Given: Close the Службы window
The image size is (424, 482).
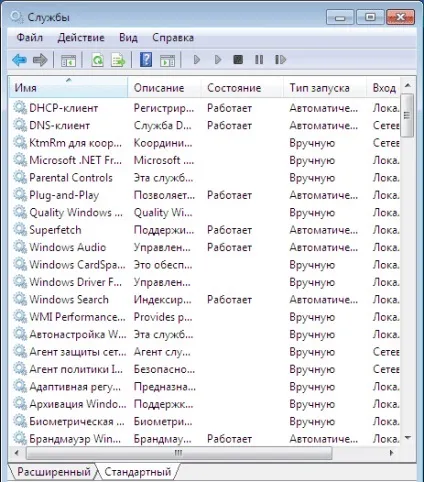Looking at the screenshot, I should 400,17.
